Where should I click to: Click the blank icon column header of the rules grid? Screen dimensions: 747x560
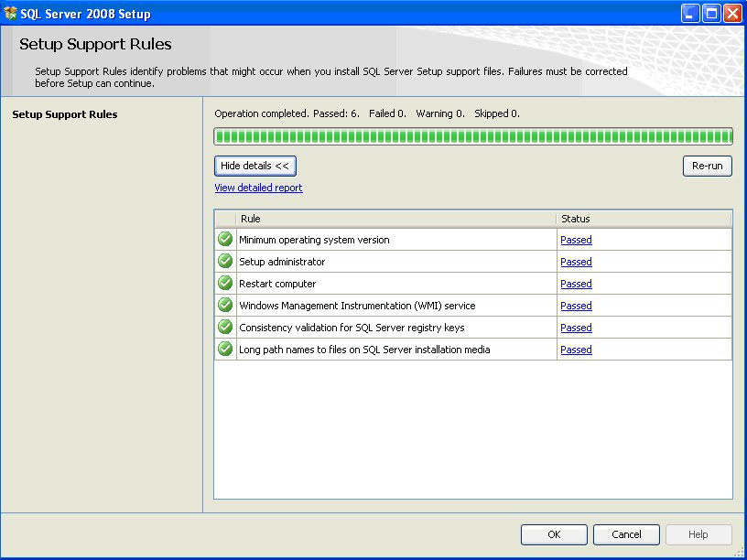(x=224, y=219)
